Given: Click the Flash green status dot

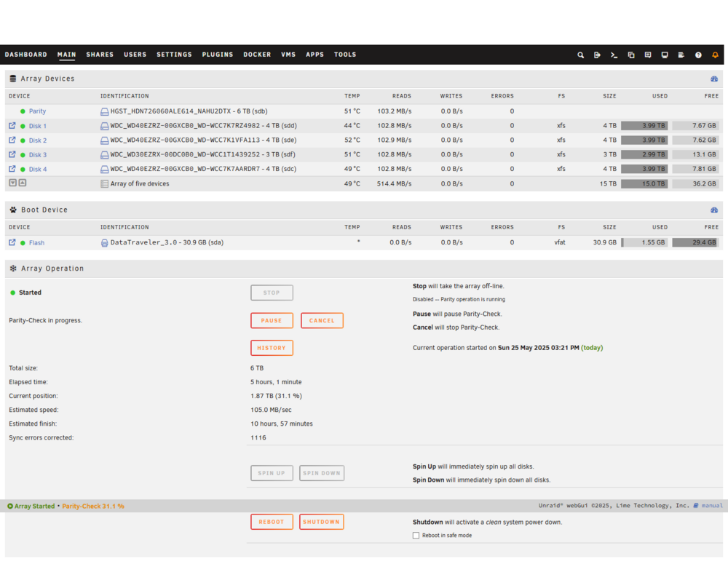Looking at the screenshot, I should [23, 243].
